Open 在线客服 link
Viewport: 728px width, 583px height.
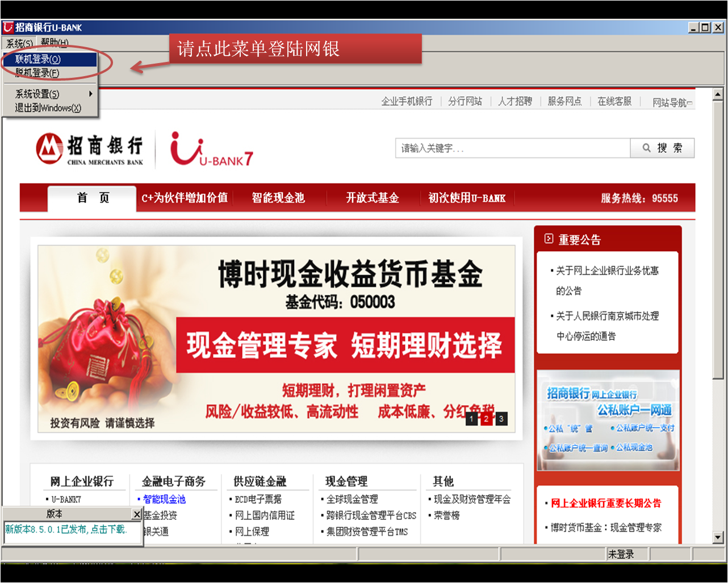tap(614, 101)
